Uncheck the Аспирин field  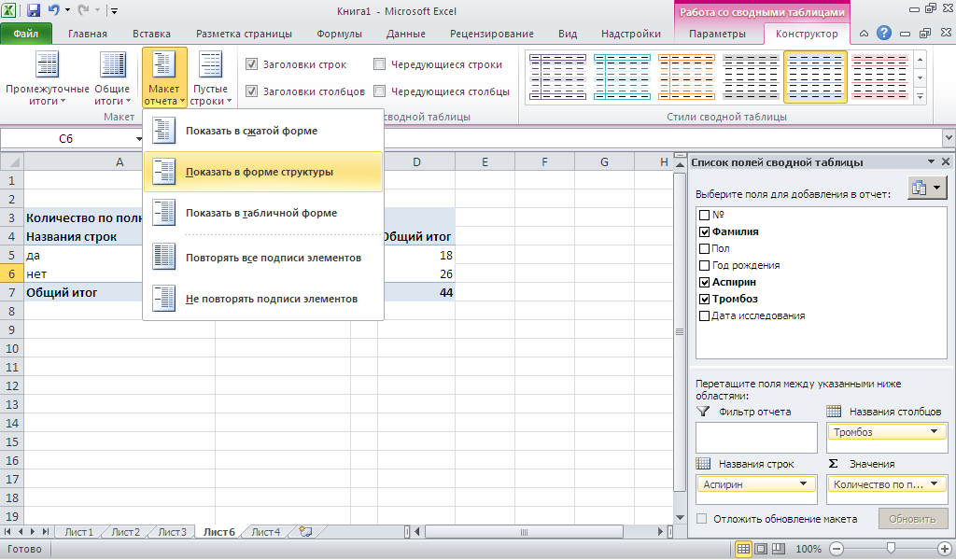(x=704, y=282)
